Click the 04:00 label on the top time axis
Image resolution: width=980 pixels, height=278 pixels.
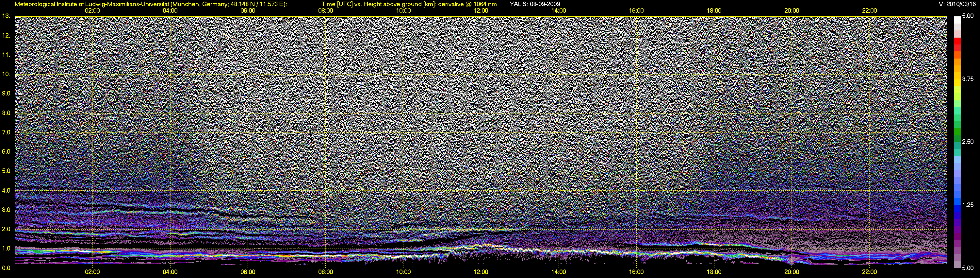(170, 11)
